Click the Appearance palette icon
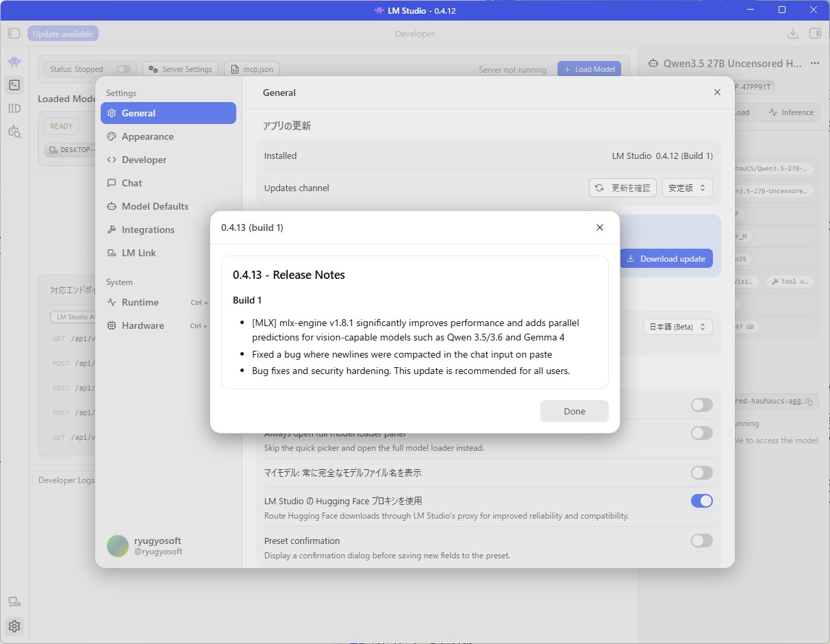 [x=112, y=136]
